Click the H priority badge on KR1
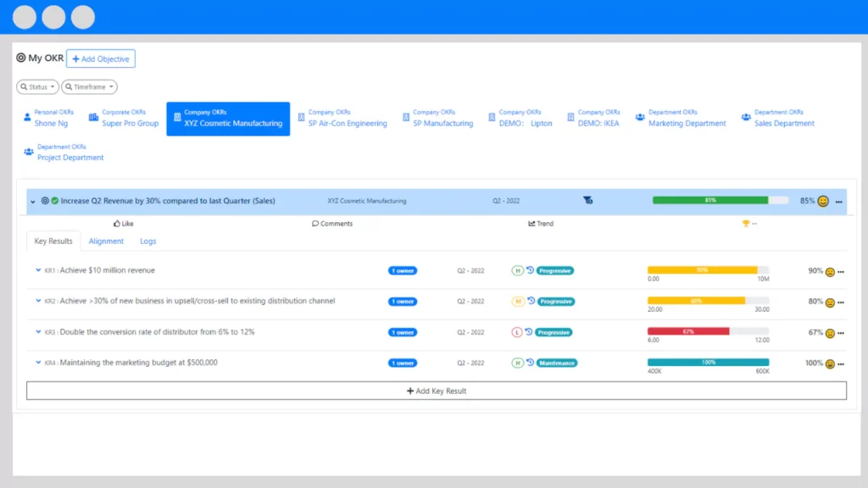This screenshot has height=488, width=868. (517, 271)
